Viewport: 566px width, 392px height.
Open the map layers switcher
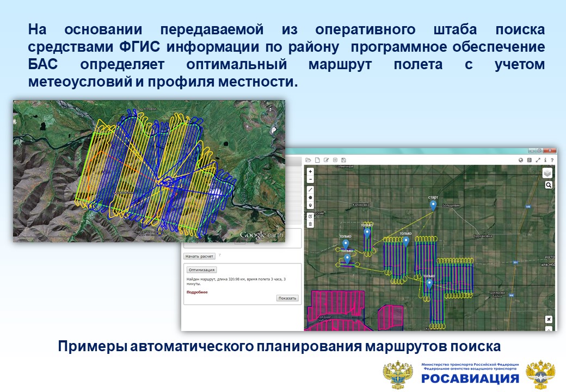coord(547,173)
